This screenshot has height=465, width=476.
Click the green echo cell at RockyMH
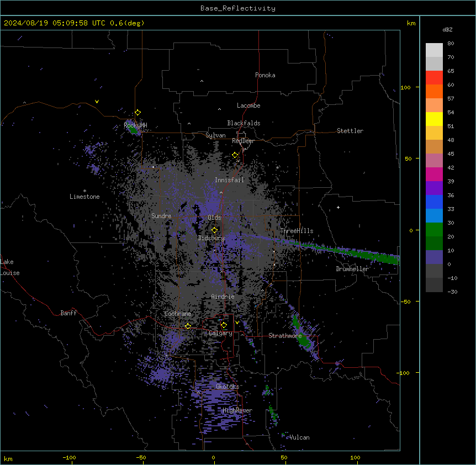click(133, 129)
